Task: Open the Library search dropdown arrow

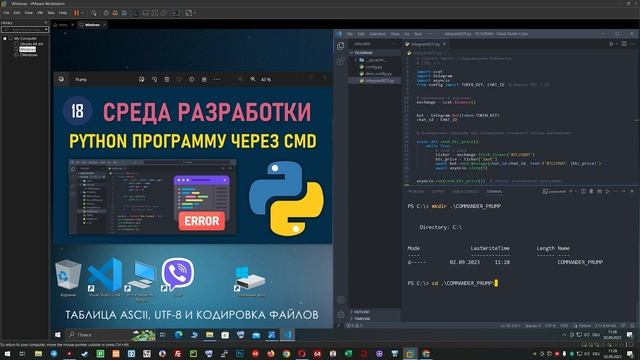Action: tap(46, 29)
